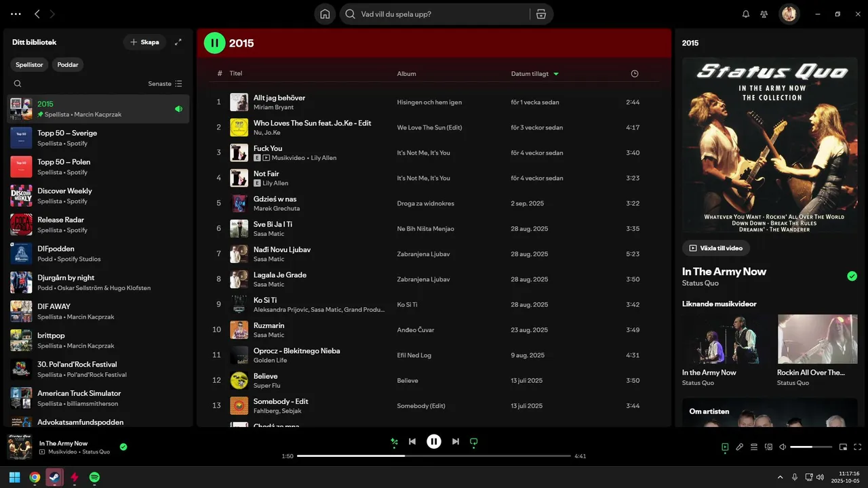868x488 pixels.
Task: Open the Hisingen och hem igen album link
Action: pos(429,102)
